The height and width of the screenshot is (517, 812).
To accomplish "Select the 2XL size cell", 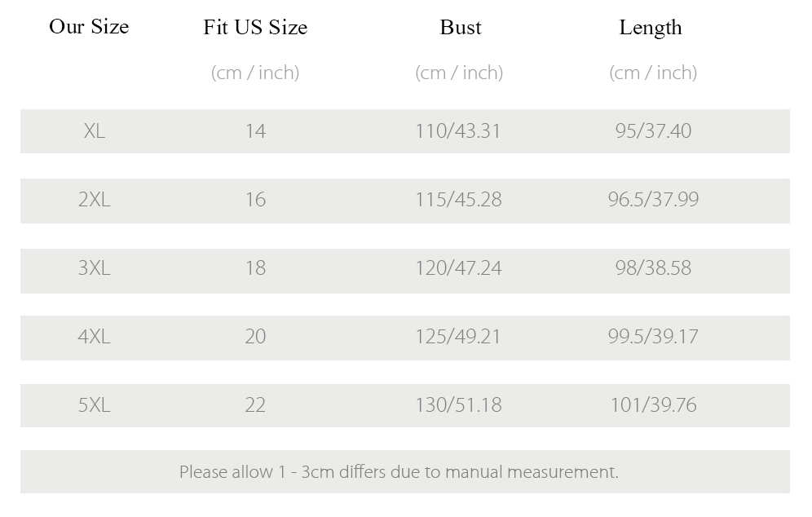I will [x=95, y=200].
